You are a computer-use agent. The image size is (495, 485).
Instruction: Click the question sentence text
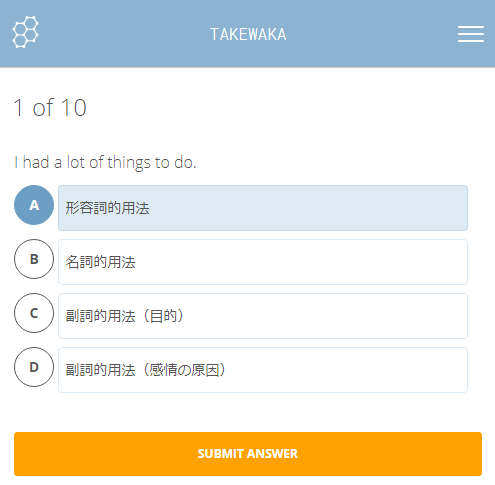coord(105,163)
